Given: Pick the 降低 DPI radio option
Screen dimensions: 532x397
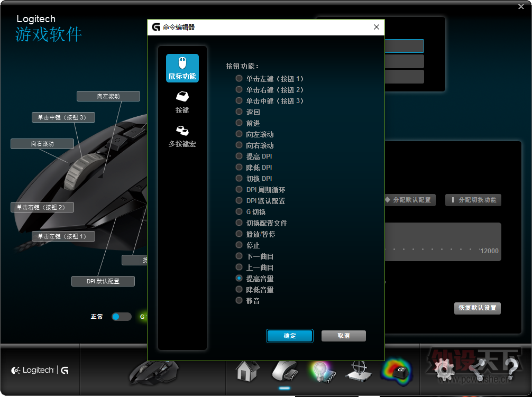Looking at the screenshot, I should [239, 168].
